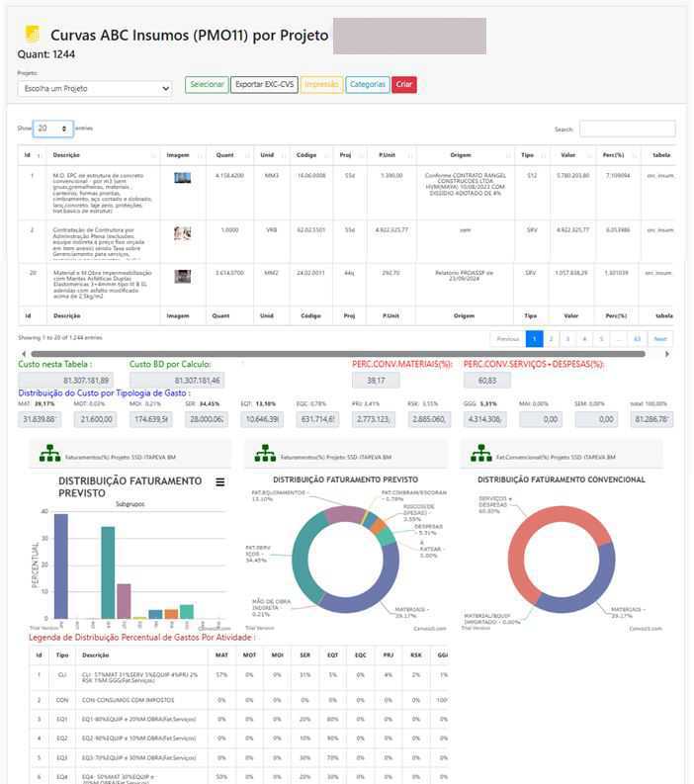Open the bar chart hamburger menu

(x=220, y=482)
